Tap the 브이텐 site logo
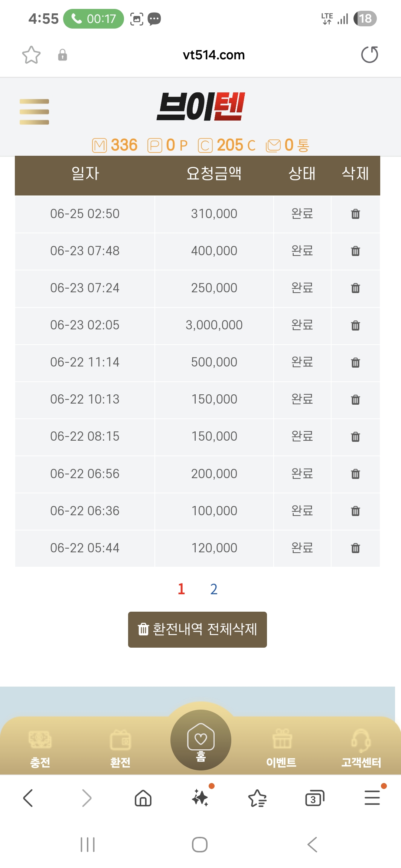401x868 pixels. (x=201, y=107)
